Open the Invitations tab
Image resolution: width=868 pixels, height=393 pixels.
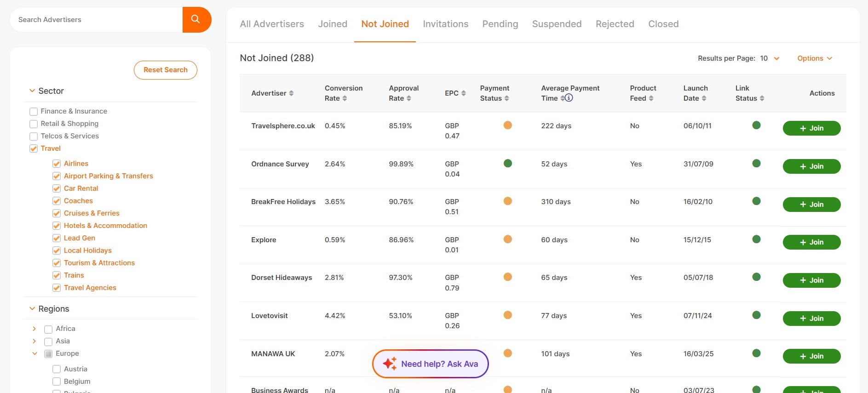point(446,24)
